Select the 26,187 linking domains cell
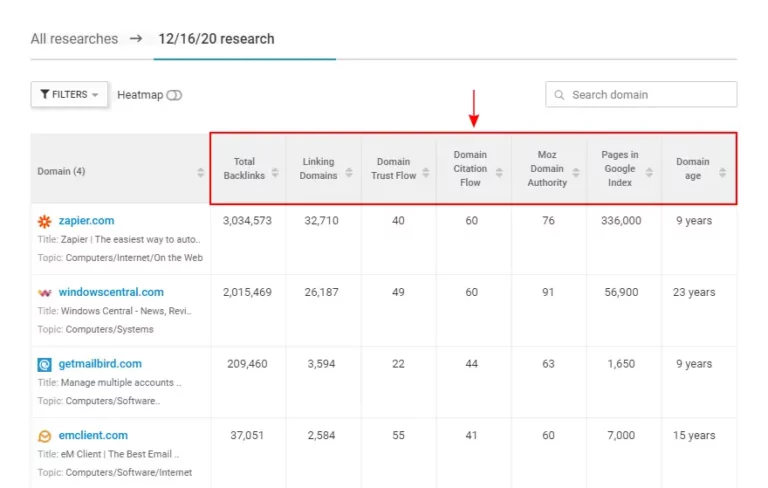 (x=321, y=292)
